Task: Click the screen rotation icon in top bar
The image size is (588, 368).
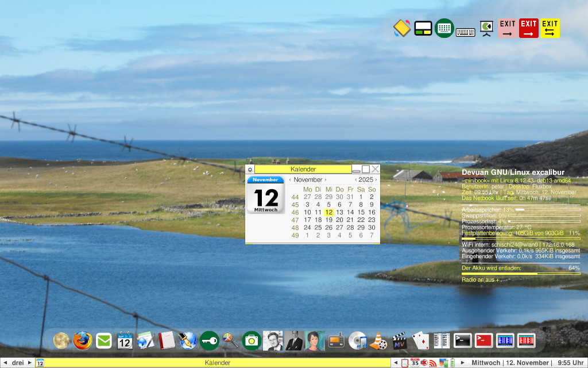Action: [401, 28]
